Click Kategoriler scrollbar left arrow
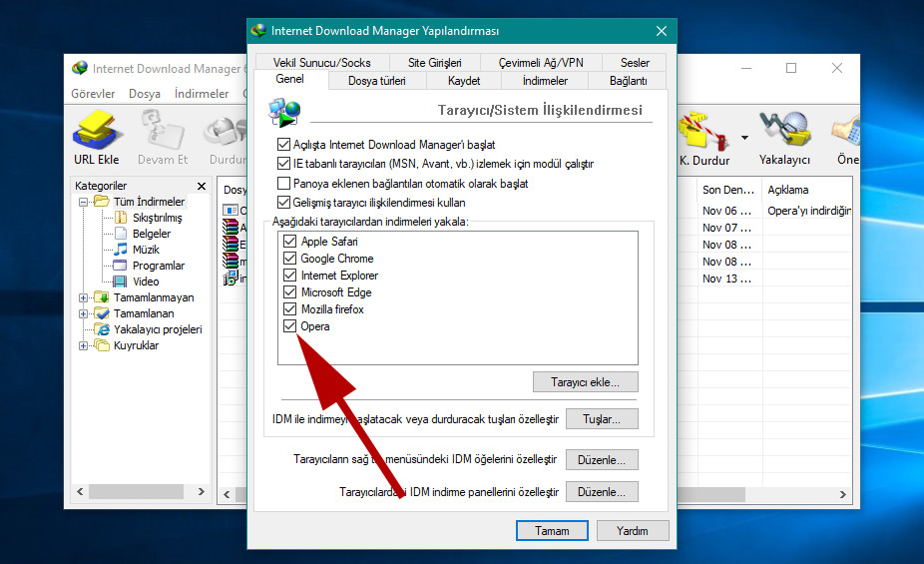This screenshot has height=564, width=924. tap(80, 491)
